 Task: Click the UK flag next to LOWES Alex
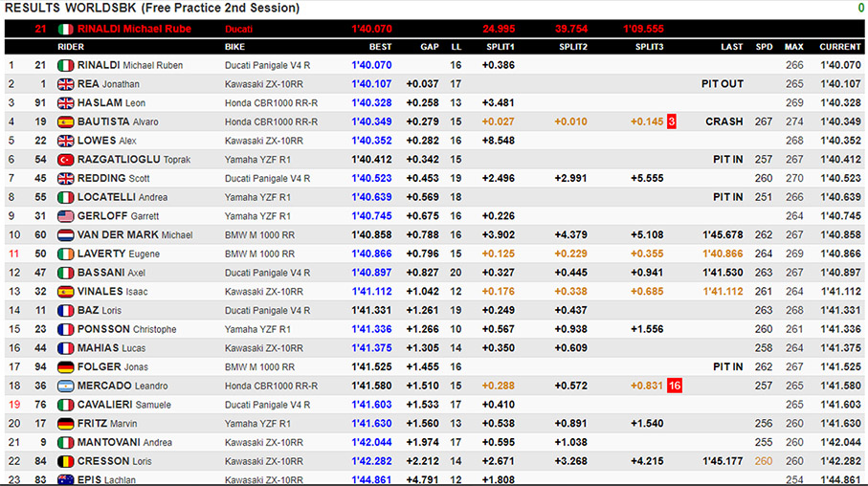[65, 141]
